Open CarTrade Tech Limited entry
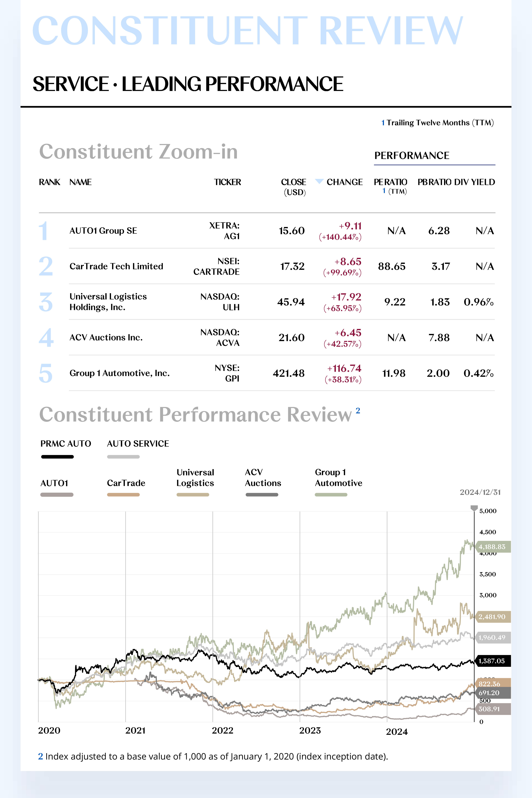Image resolution: width=532 pixels, height=798 pixels. 116,267
